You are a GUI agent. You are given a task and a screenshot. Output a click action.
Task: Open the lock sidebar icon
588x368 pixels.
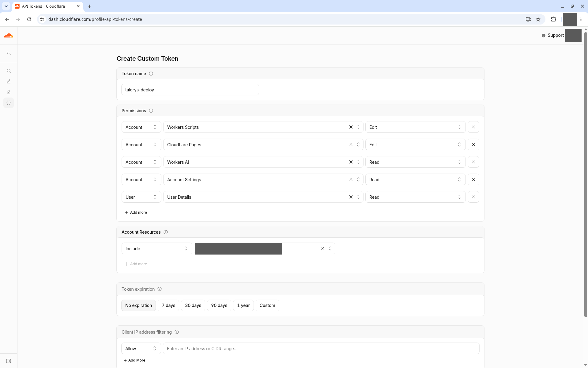[x=9, y=92]
